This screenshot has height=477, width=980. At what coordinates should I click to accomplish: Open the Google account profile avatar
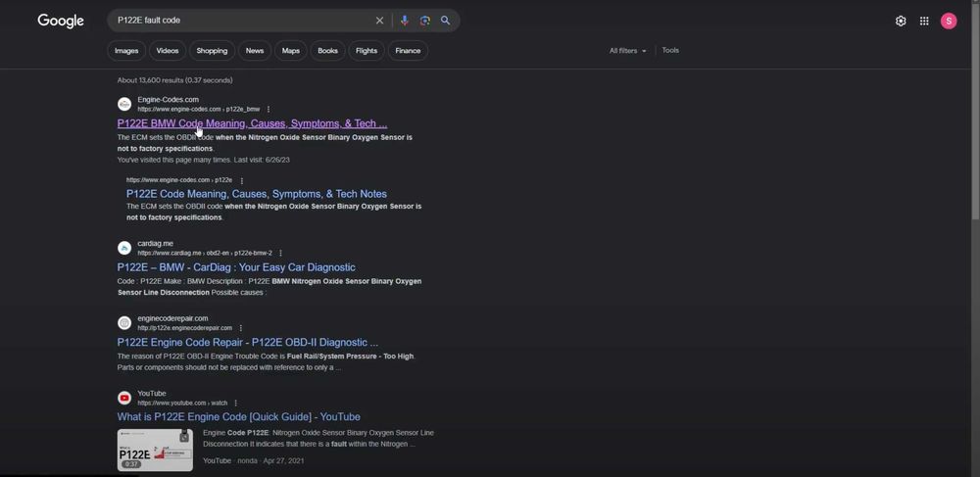pos(948,21)
